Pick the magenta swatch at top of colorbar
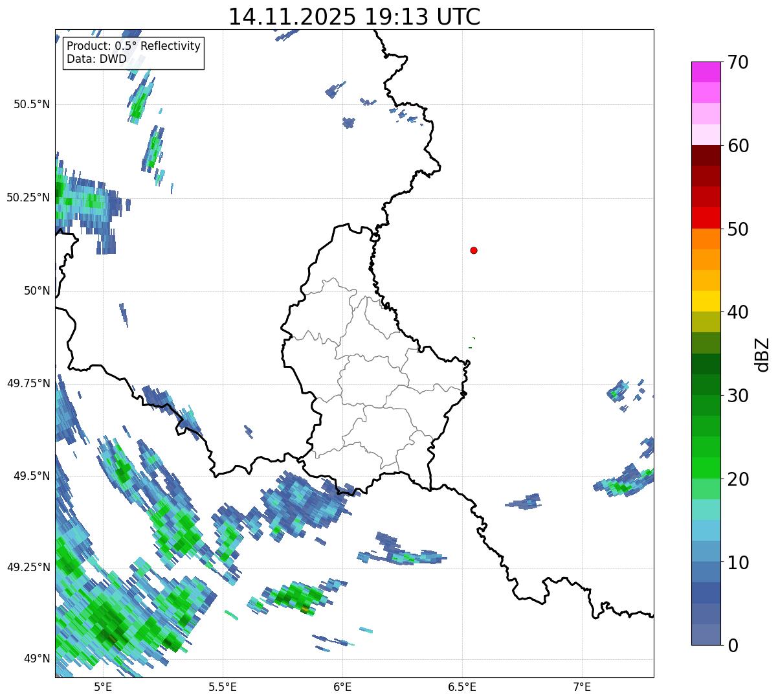The image size is (778, 700). 706,72
